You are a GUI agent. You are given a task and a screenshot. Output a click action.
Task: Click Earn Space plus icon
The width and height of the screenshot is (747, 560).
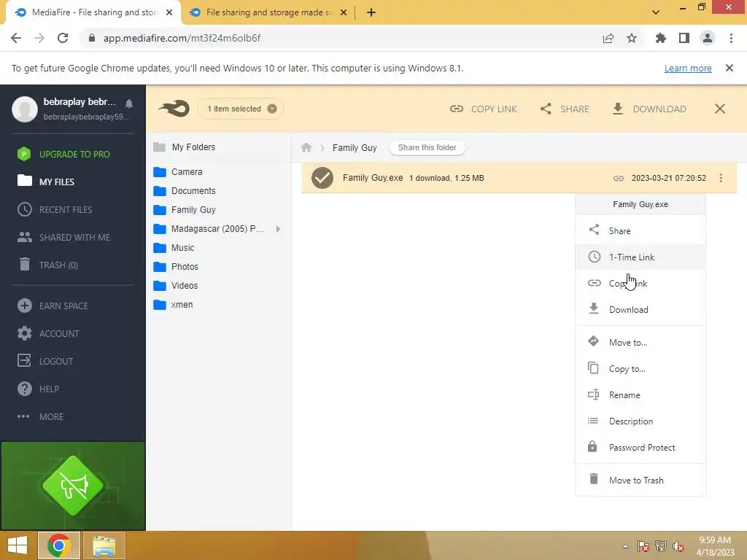click(x=24, y=306)
